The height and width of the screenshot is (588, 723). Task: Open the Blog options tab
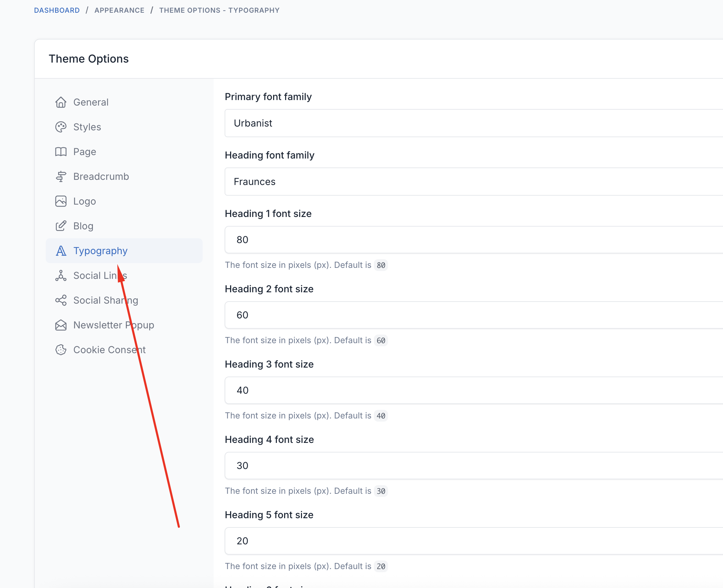click(124, 226)
